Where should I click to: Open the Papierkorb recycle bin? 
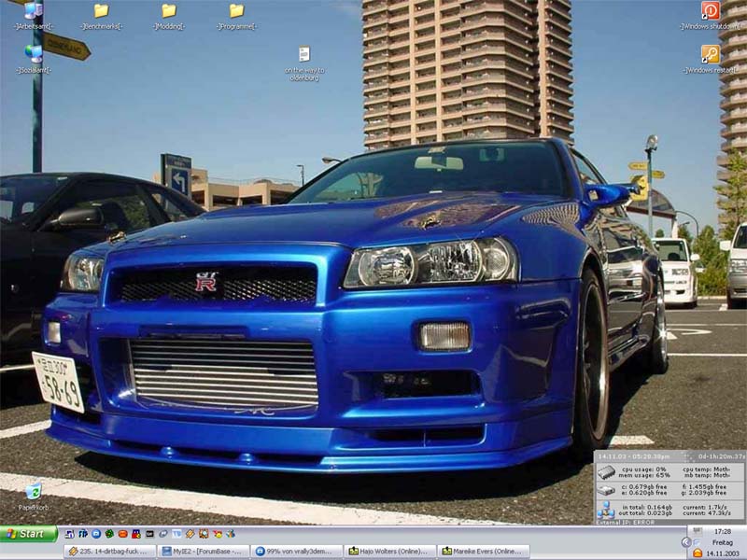coord(34,497)
